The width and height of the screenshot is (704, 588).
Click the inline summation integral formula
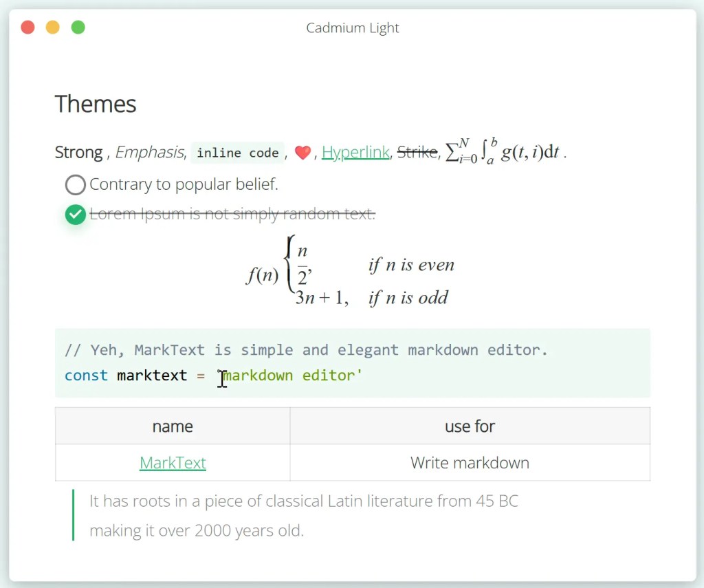click(x=503, y=152)
